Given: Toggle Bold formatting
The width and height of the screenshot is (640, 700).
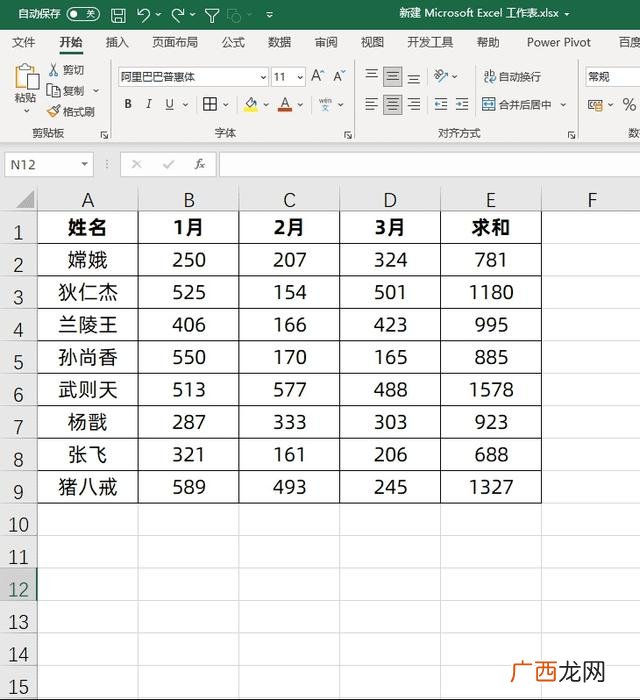Looking at the screenshot, I should (x=128, y=104).
